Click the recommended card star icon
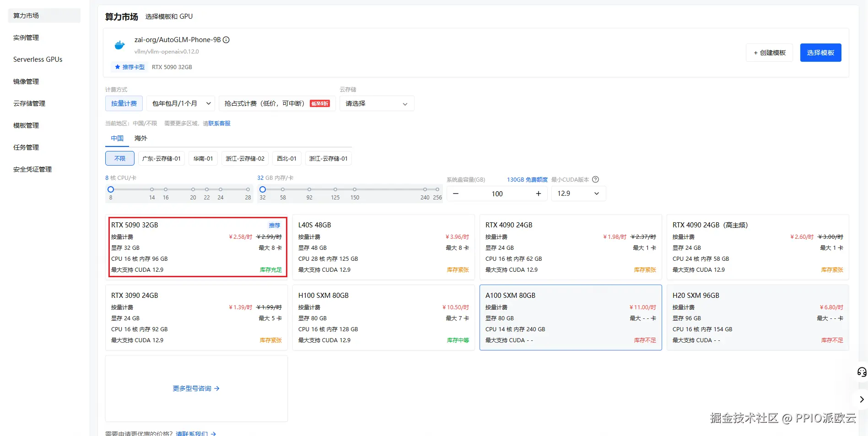 [x=118, y=67]
